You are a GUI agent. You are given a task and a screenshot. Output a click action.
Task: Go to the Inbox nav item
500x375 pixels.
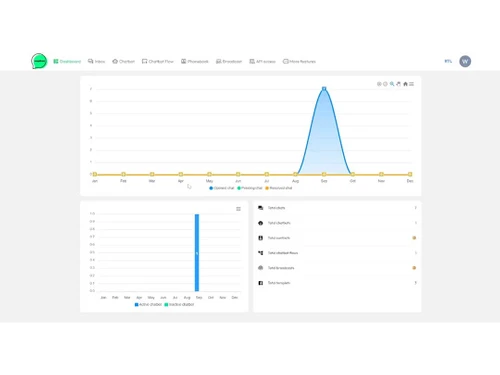(96, 61)
